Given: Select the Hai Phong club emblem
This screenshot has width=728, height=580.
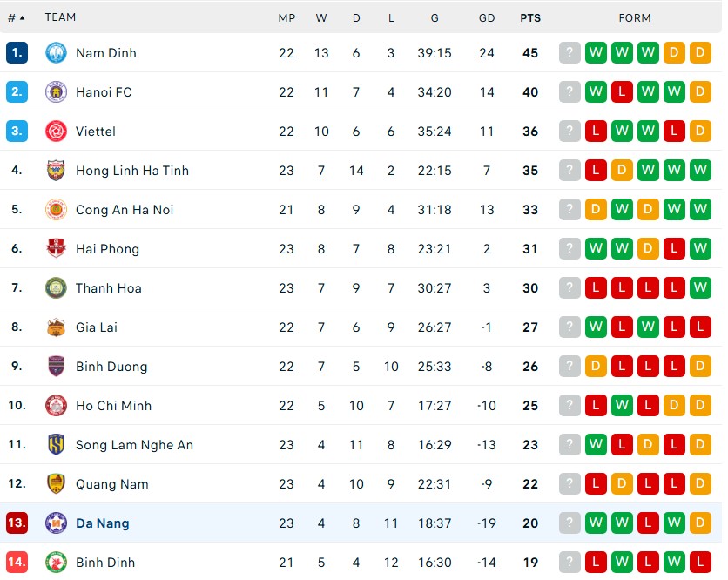Looking at the screenshot, I should pos(57,248).
